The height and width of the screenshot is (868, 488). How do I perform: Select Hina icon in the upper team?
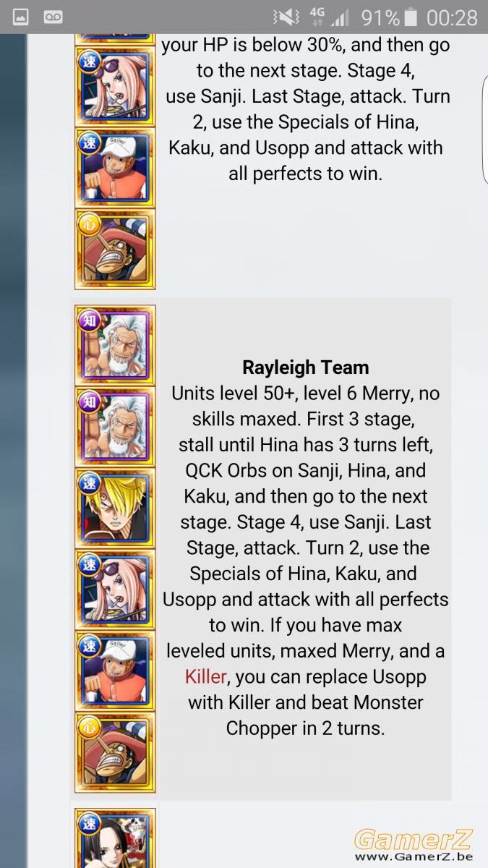coord(115,85)
